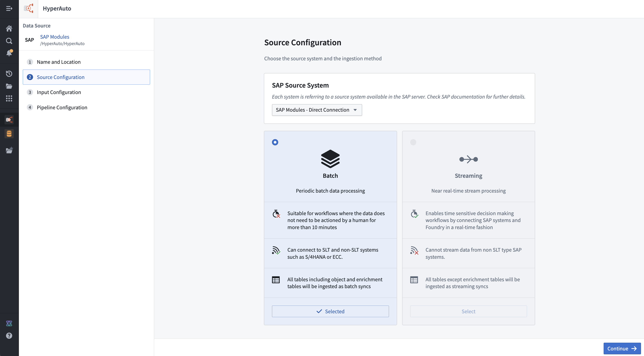Switch to the Name and Location step

pos(59,62)
